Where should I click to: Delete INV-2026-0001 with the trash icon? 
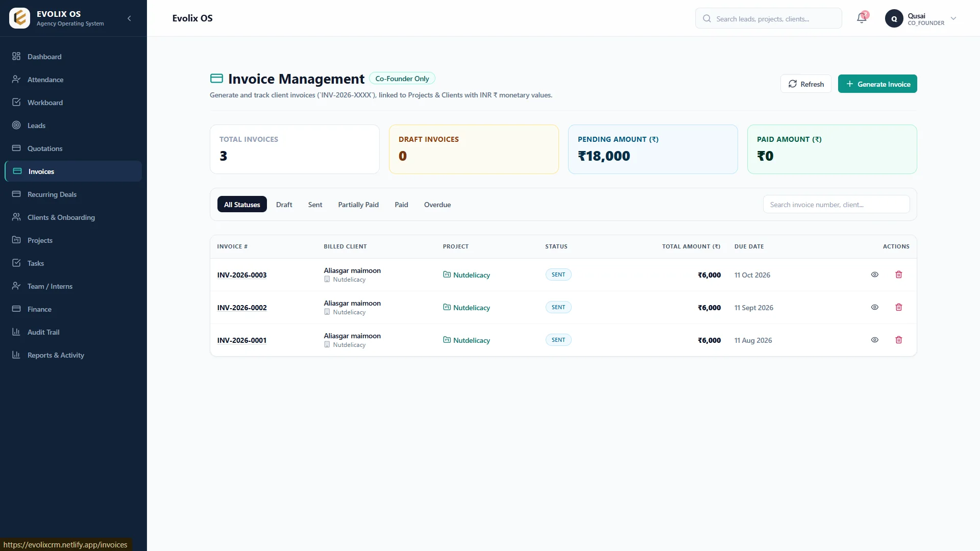click(898, 340)
